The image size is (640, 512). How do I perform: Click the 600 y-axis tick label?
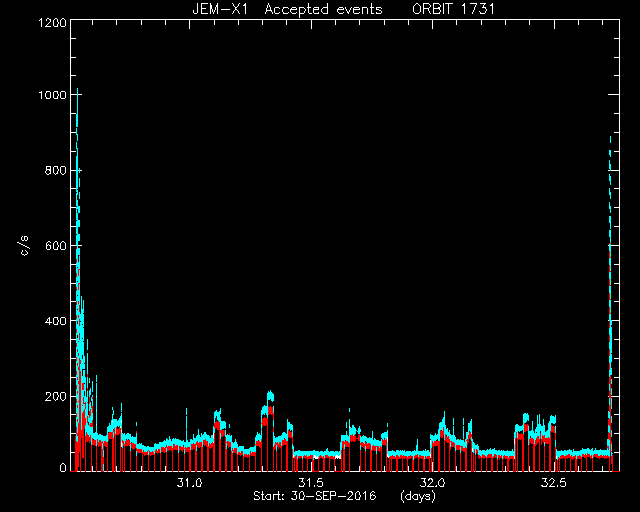pyautogui.click(x=56, y=246)
